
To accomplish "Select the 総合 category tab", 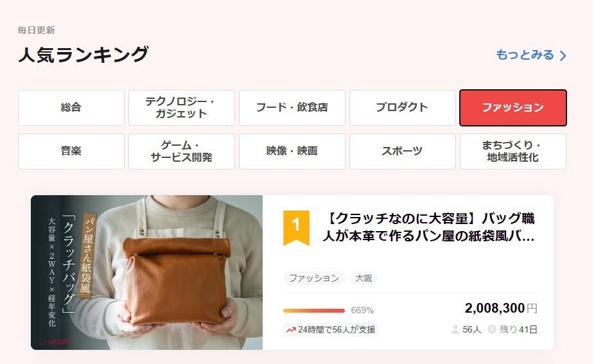I will [71, 107].
